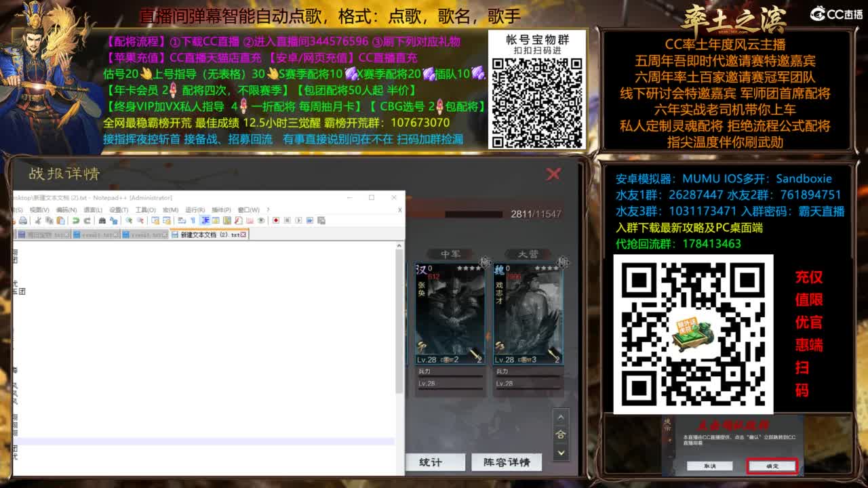Viewport: 868px width, 488px height.
Task: Click the Zoom In magnifier icon
Action: (129, 220)
